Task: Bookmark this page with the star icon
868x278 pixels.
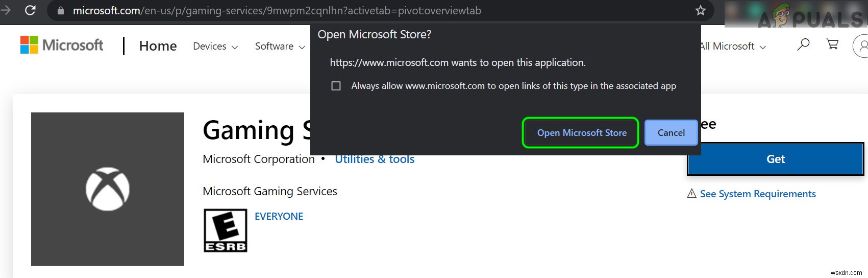Action: pyautogui.click(x=701, y=10)
